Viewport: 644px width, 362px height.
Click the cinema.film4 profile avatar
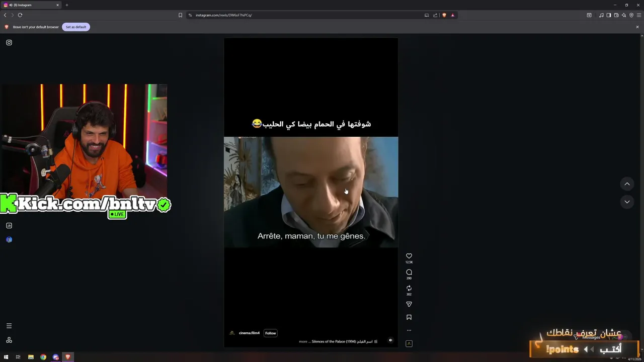pyautogui.click(x=232, y=333)
